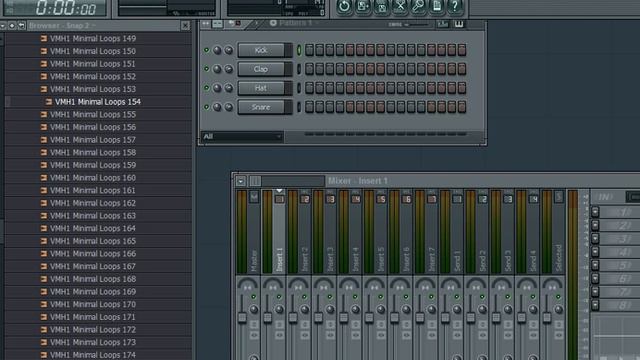Open the FX slot 2 dropdown arrow
Viewport: 640px width, 360px height.
point(595,225)
